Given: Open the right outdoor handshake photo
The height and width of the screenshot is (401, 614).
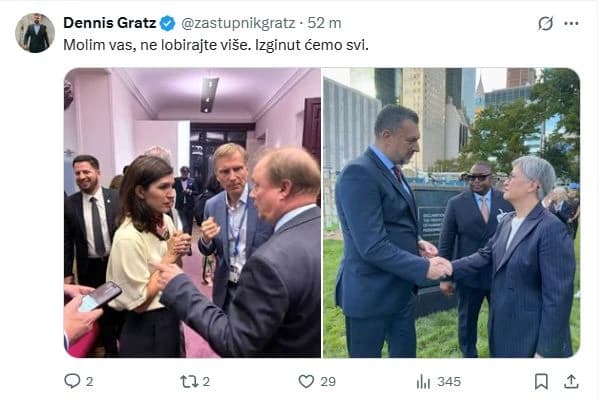Looking at the screenshot, I should click(x=451, y=212).
